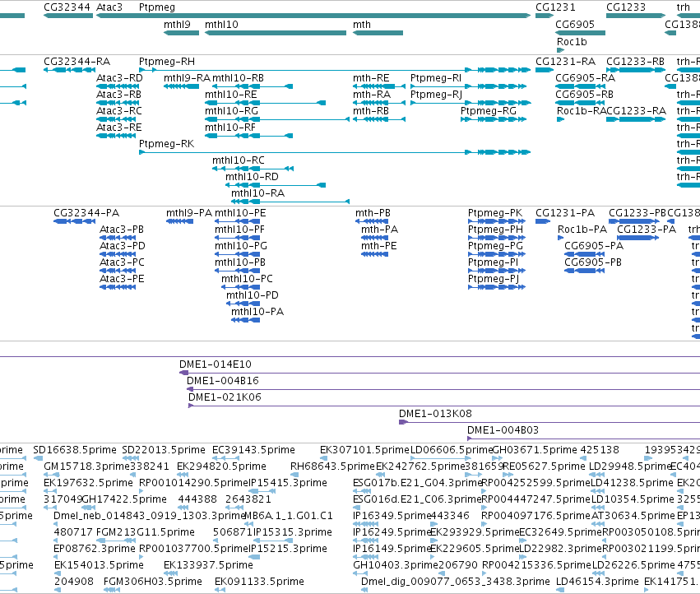Click the CG32344-PA protein label

coord(86,213)
